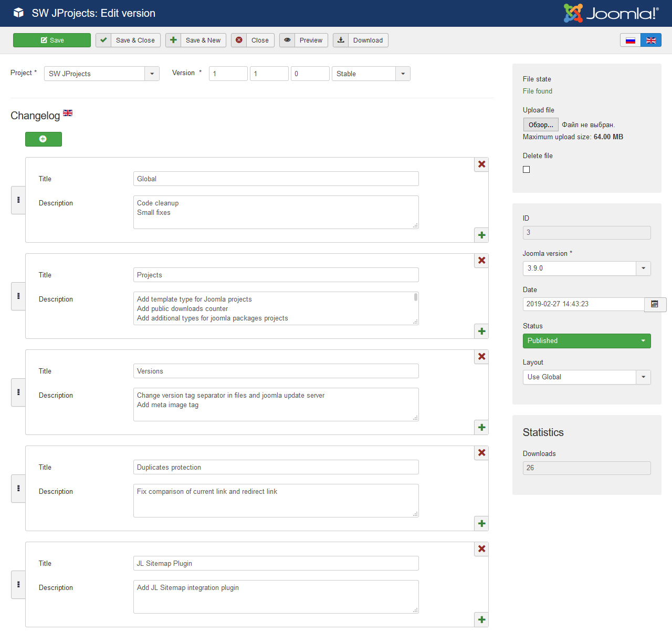
Task: Add entry after Projects changelog item
Action: [x=481, y=332]
